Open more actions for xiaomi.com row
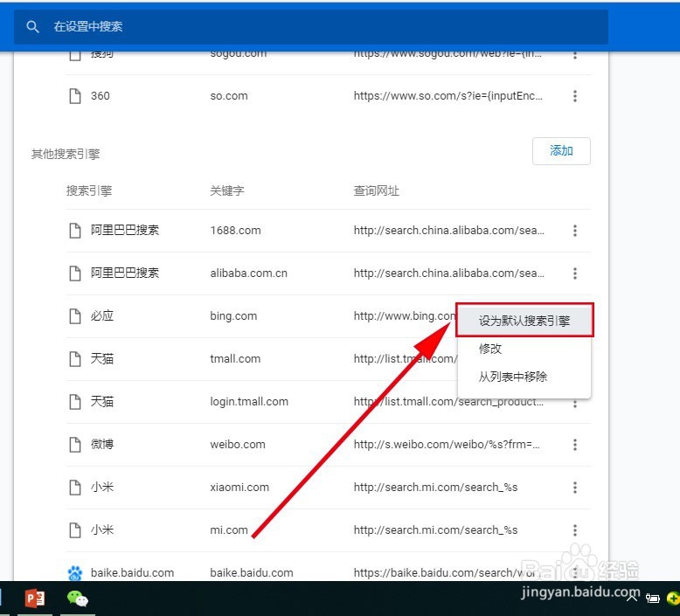Screen dimensions: 680x616 tap(574, 488)
